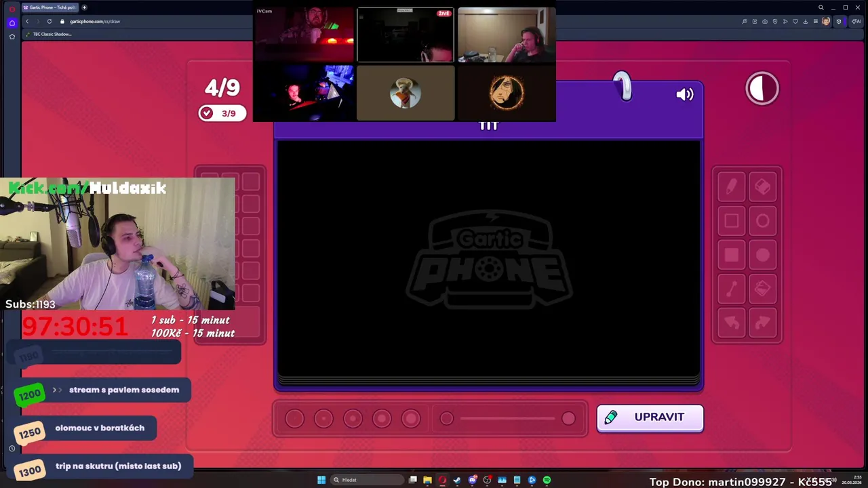
Task: Open Spotify from the taskbar
Action: [x=547, y=480]
